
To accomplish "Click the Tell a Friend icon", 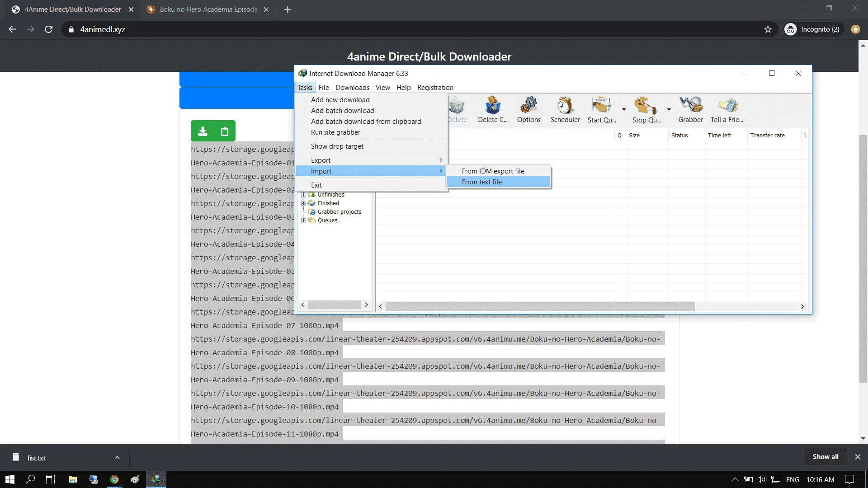I will 727,110.
